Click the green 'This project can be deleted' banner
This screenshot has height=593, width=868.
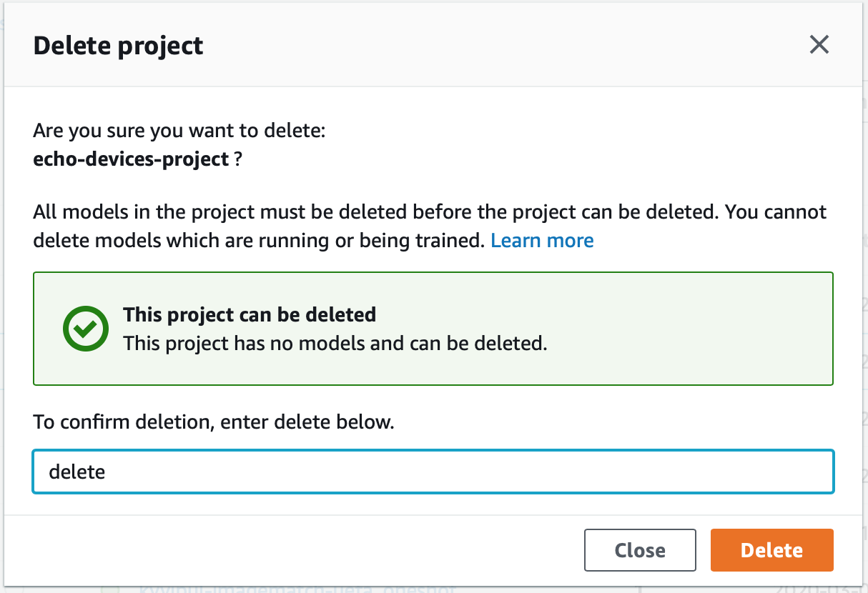(433, 328)
